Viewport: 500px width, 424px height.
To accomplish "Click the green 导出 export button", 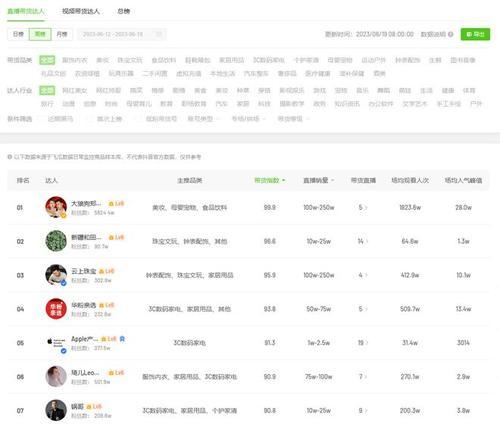I will click(475, 34).
